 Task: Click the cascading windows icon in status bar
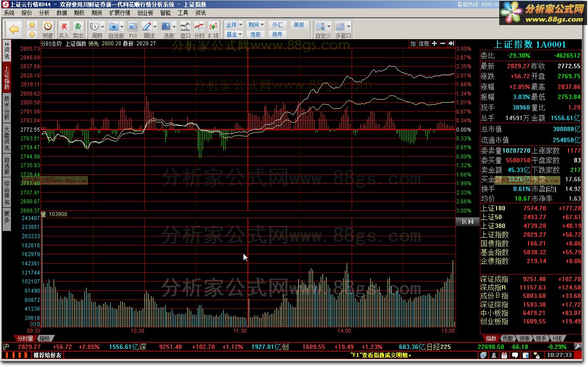click(x=483, y=355)
